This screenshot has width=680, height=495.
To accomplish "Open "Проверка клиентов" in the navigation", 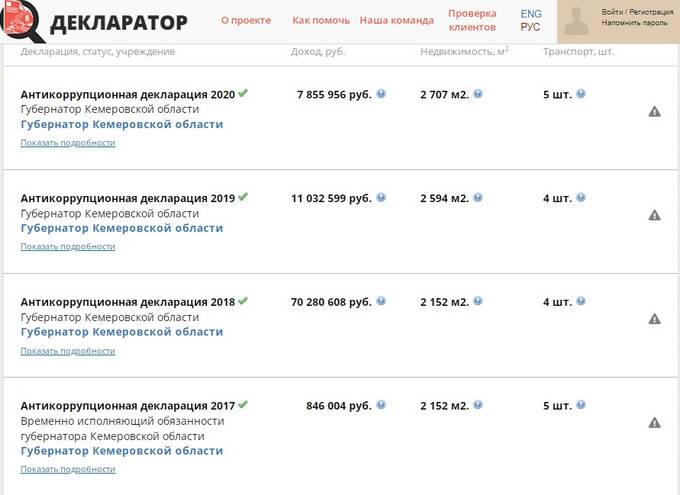I will (x=472, y=20).
